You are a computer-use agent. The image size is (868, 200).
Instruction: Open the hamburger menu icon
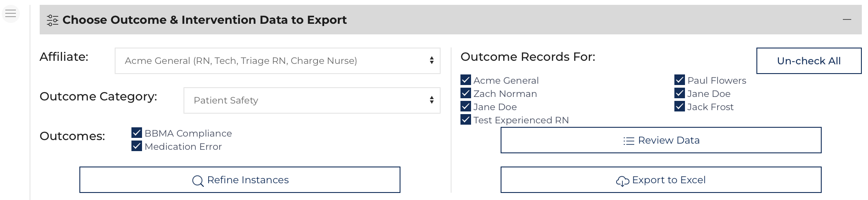coord(11,14)
